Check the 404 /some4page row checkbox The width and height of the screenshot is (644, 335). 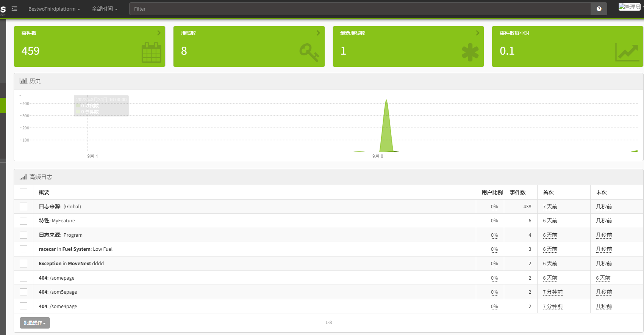point(23,306)
